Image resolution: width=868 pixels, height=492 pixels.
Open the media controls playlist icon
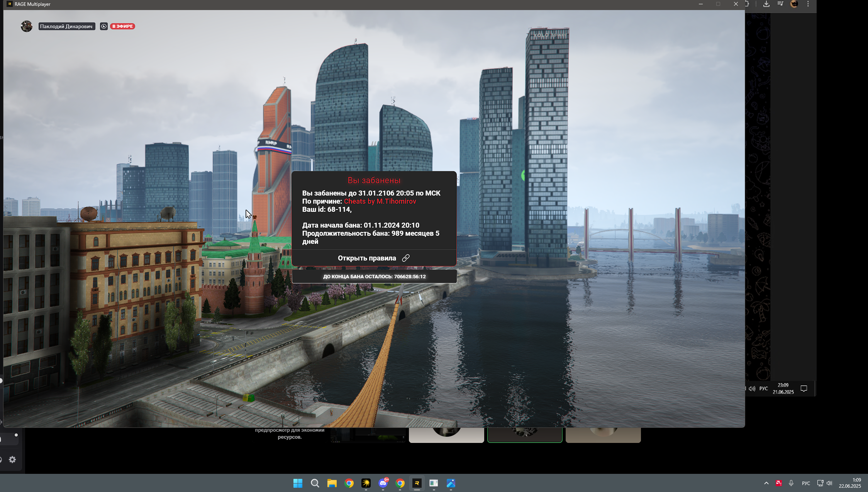[x=780, y=4]
